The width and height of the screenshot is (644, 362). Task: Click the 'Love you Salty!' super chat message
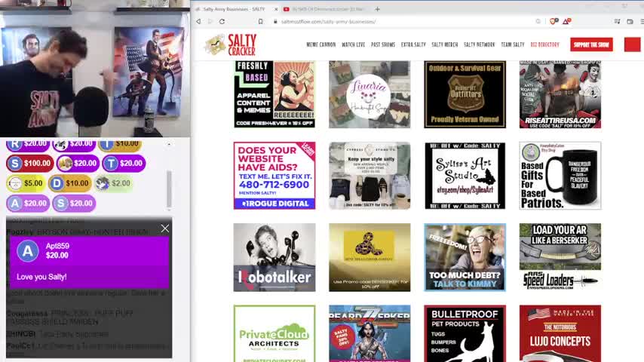pos(41,277)
